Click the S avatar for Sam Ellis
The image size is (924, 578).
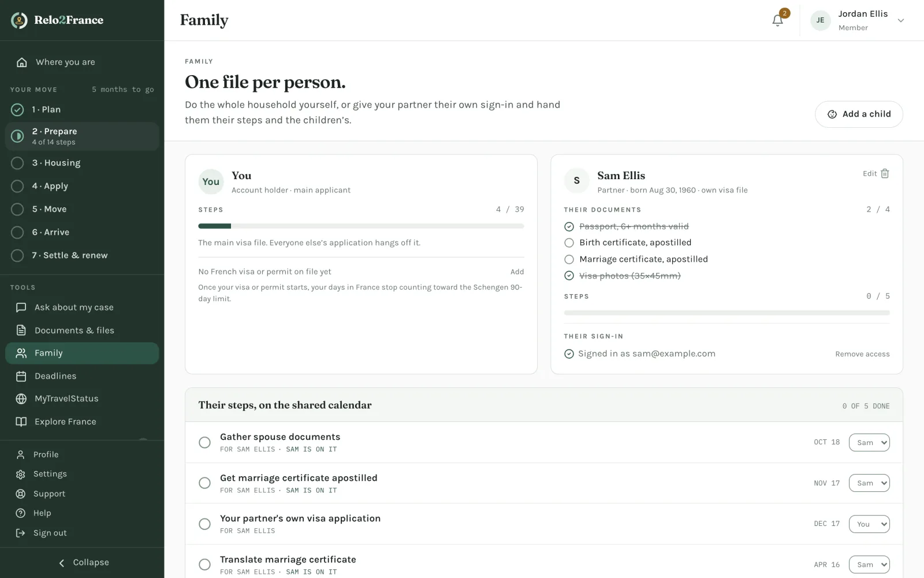(x=576, y=181)
